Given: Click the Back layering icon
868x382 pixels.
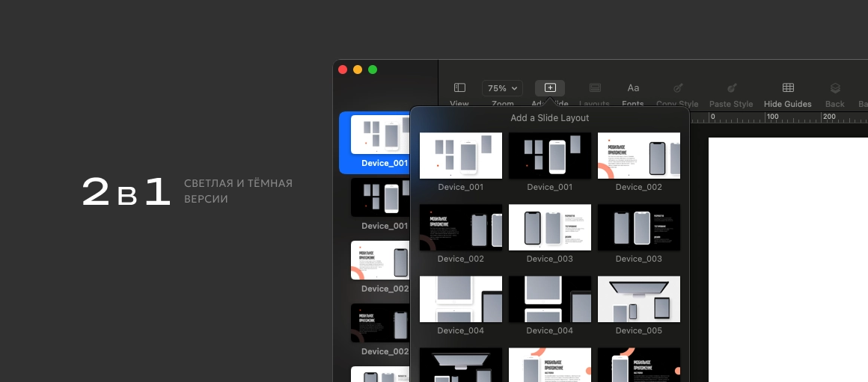Looking at the screenshot, I should click(835, 88).
